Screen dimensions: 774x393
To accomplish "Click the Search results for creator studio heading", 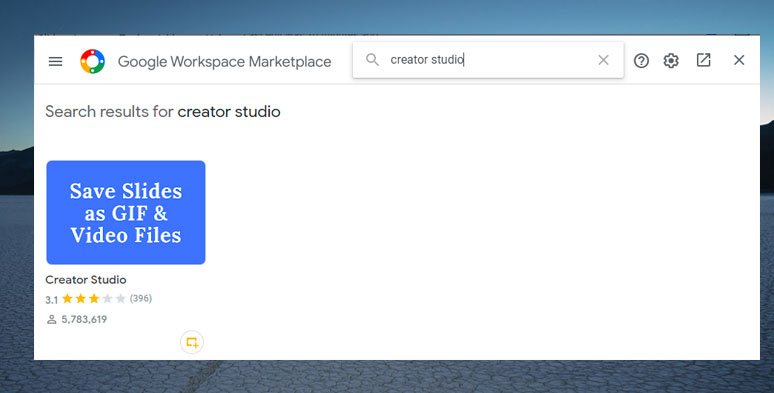I will point(163,112).
